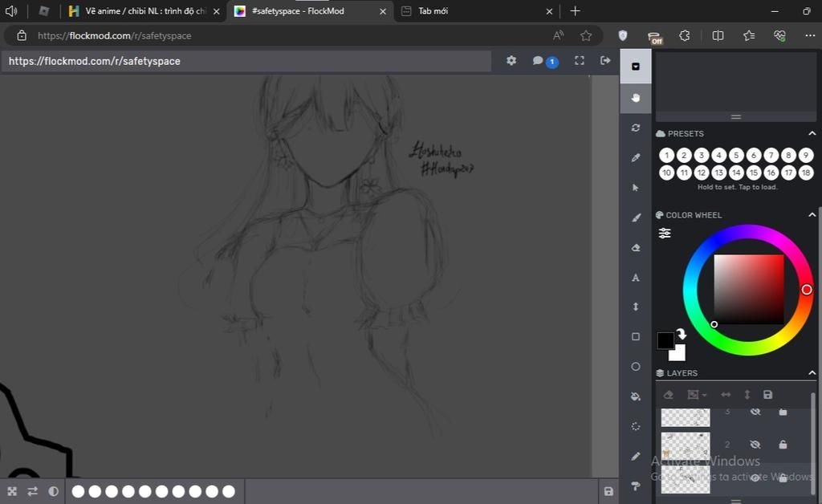Select the Eraser tool in toolbar
Image resolution: width=822 pixels, height=504 pixels.
[636, 248]
